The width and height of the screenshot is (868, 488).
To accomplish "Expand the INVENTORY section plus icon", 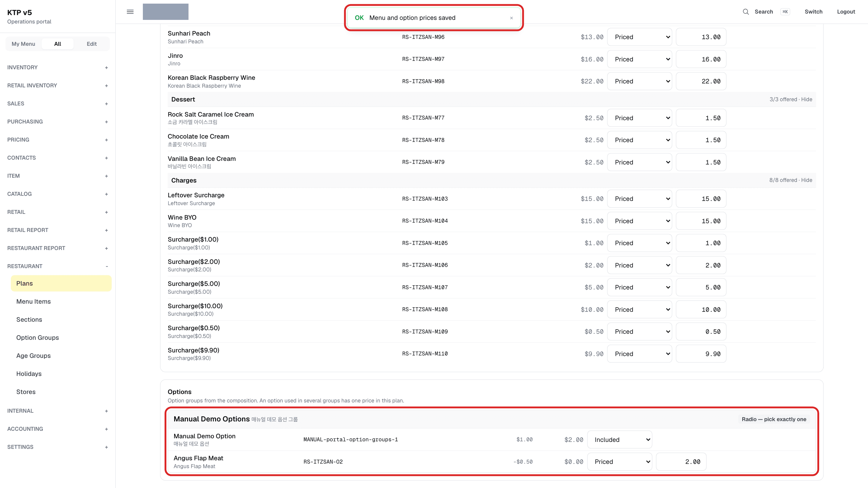I will (x=106, y=68).
